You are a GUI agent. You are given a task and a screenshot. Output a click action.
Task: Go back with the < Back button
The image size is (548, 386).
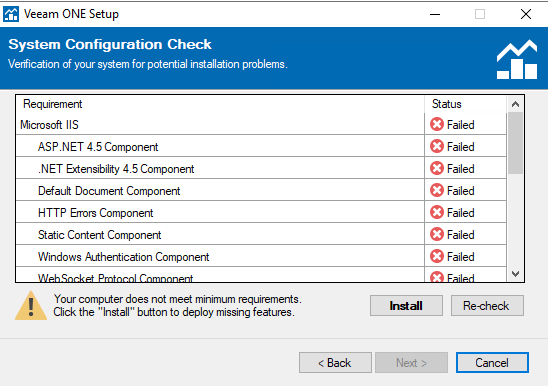(x=335, y=363)
